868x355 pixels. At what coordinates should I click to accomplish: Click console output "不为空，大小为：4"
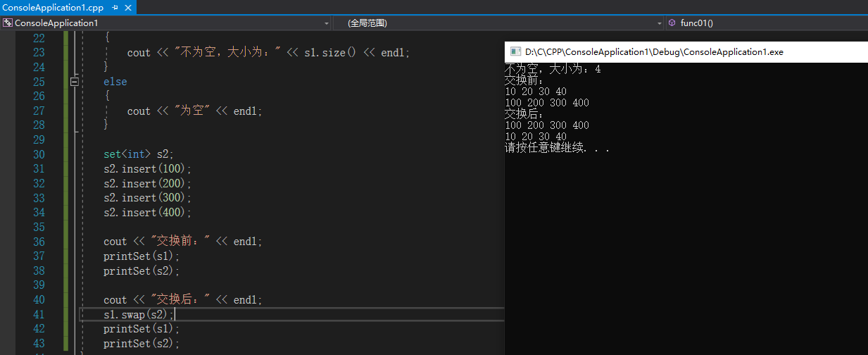tap(553, 69)
